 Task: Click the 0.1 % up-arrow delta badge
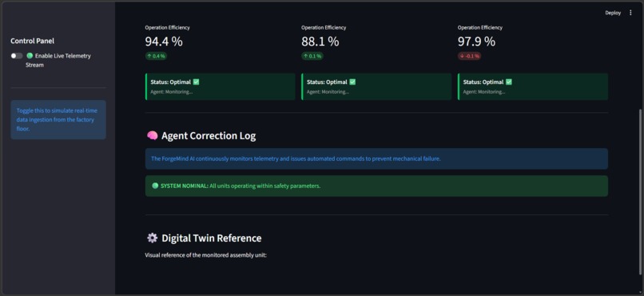[312, 56]
